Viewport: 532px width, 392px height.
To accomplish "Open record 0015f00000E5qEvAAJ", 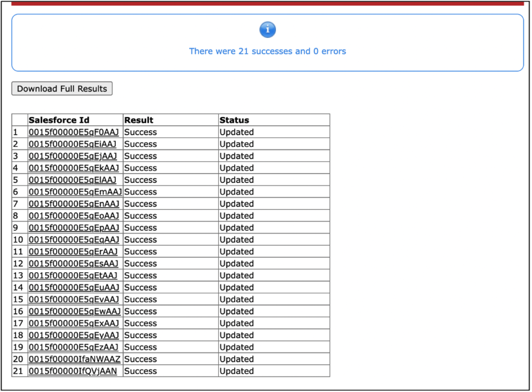I will pyautogui.click(x=73, y=299).
